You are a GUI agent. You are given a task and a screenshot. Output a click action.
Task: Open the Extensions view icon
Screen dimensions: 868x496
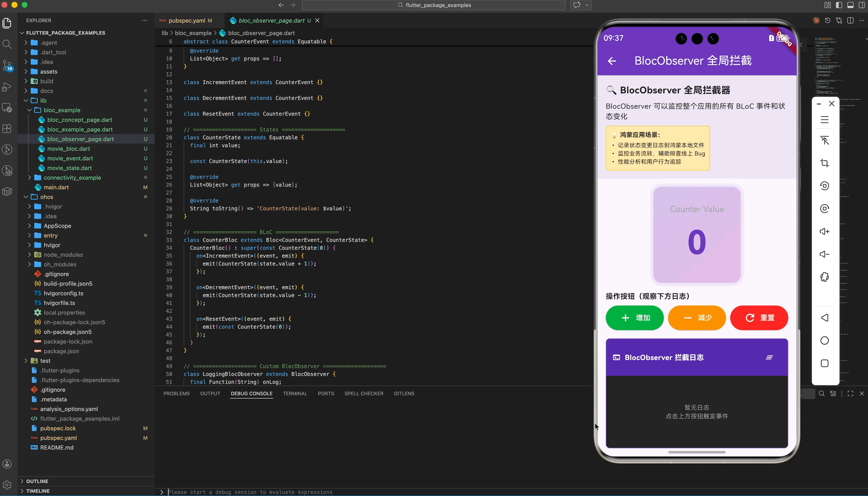(7, 128)
